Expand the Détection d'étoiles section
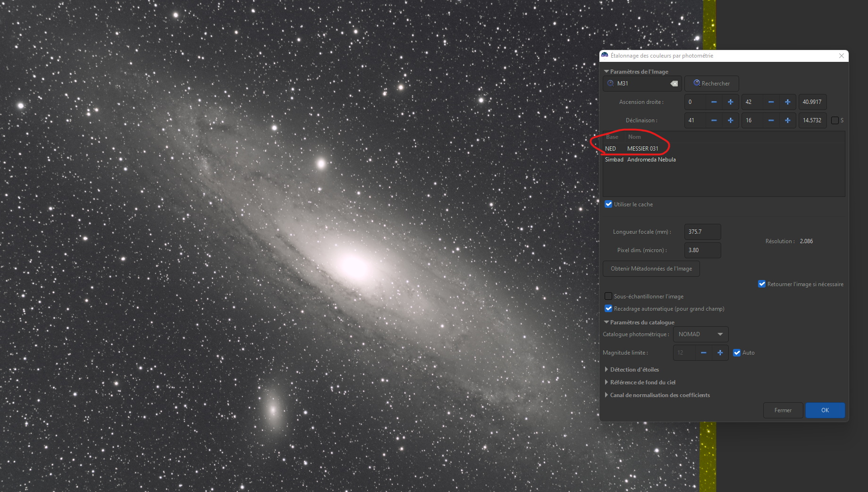This screenshot has height=492, width=868. 607,370
